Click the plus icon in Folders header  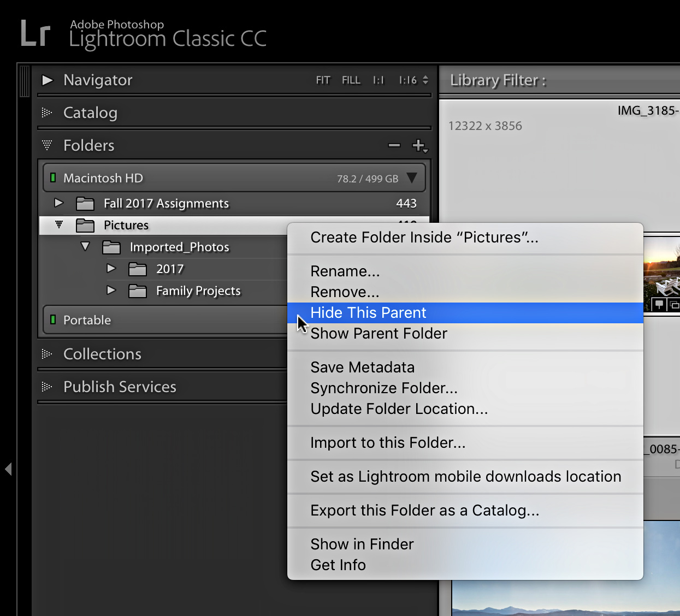(x=419, y=146)
